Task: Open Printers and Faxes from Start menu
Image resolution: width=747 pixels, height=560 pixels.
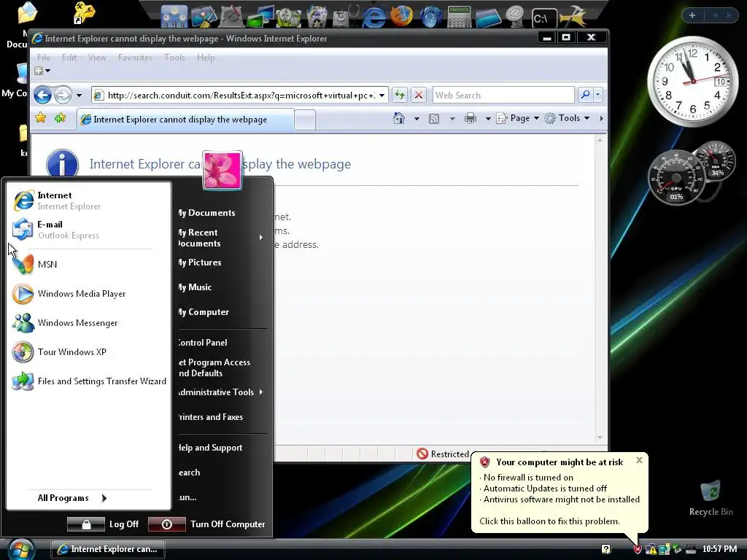Action: click(211, 416)
